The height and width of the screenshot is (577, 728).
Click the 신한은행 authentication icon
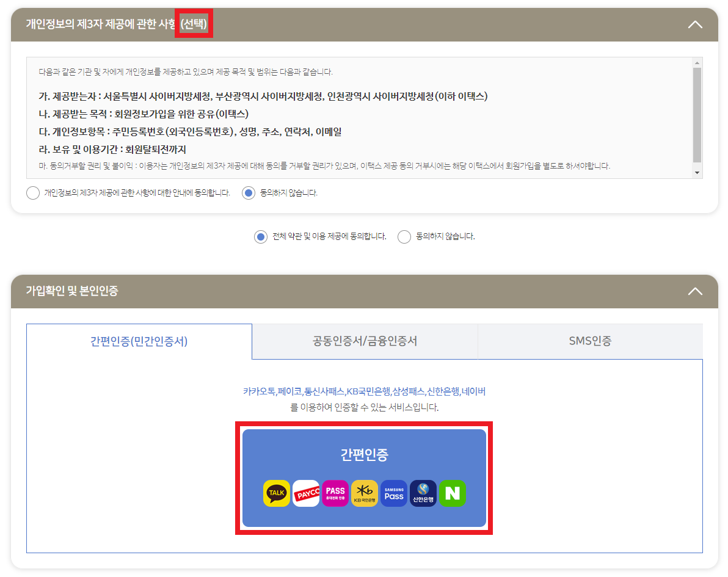coord(423,493)
